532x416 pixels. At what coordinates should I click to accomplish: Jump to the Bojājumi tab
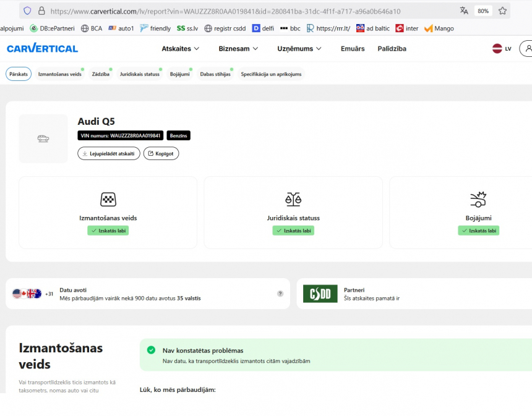tap(179, 74)
